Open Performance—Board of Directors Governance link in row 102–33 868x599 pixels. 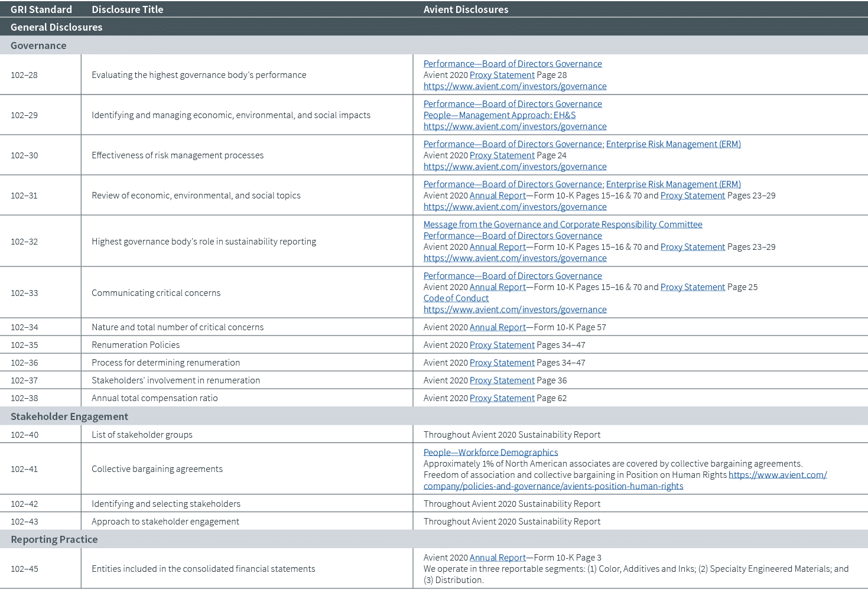click(512, 276)
